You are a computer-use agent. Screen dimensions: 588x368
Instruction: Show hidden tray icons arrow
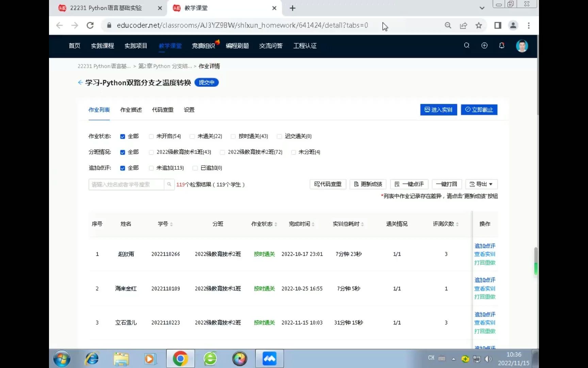(454, 359)
